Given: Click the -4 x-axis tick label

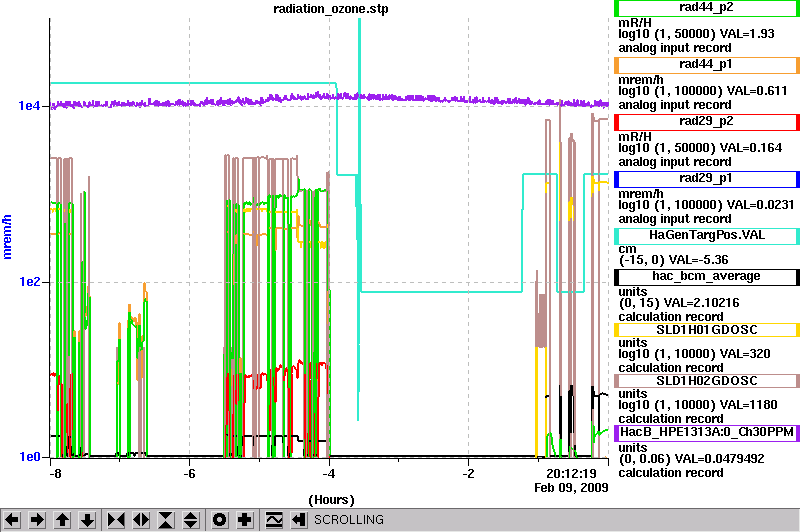Looking at the screenshot, I should coord(329,474).
